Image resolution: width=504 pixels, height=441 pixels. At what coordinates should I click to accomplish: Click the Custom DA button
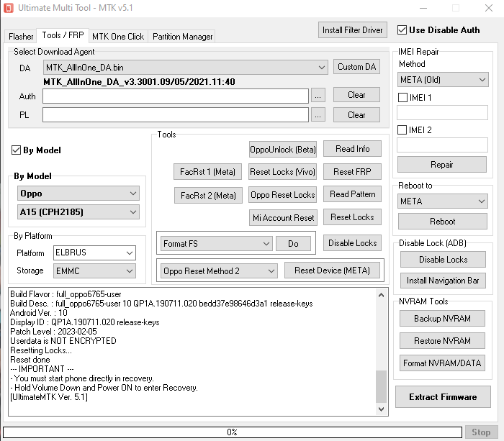point(357,67)
